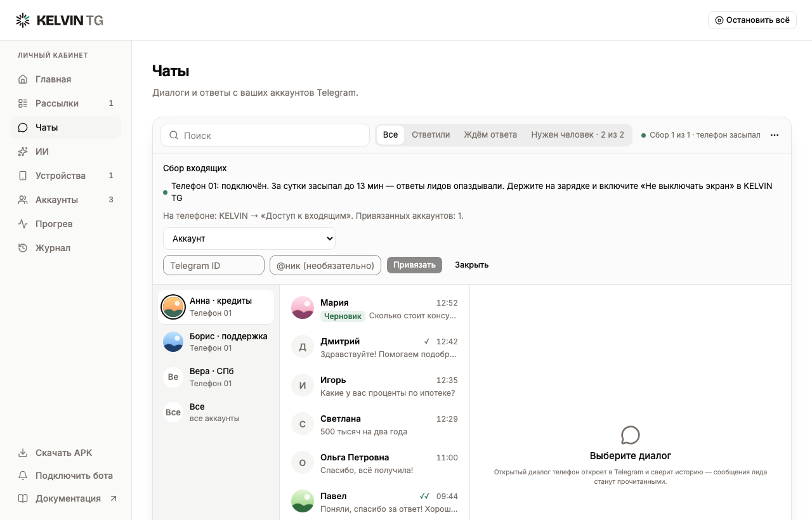Select the Борис · поддержка account
Screen dimensions: 812x520
point(216,342)
